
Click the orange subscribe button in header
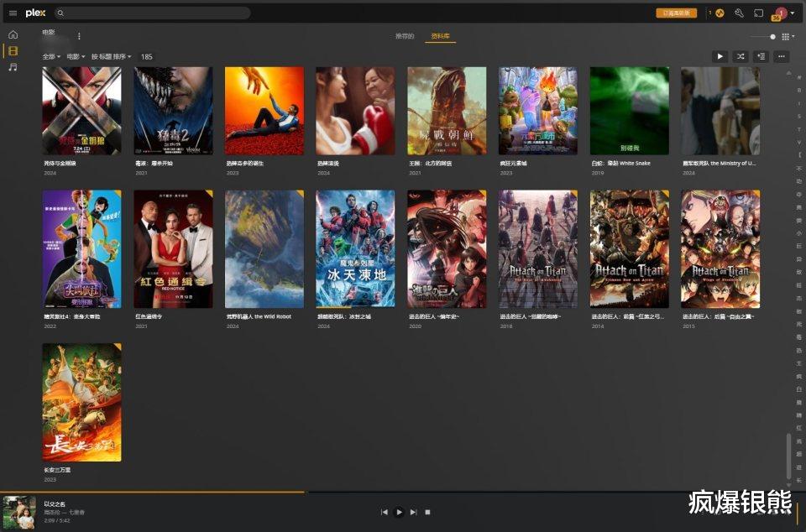tap(677, 13)
